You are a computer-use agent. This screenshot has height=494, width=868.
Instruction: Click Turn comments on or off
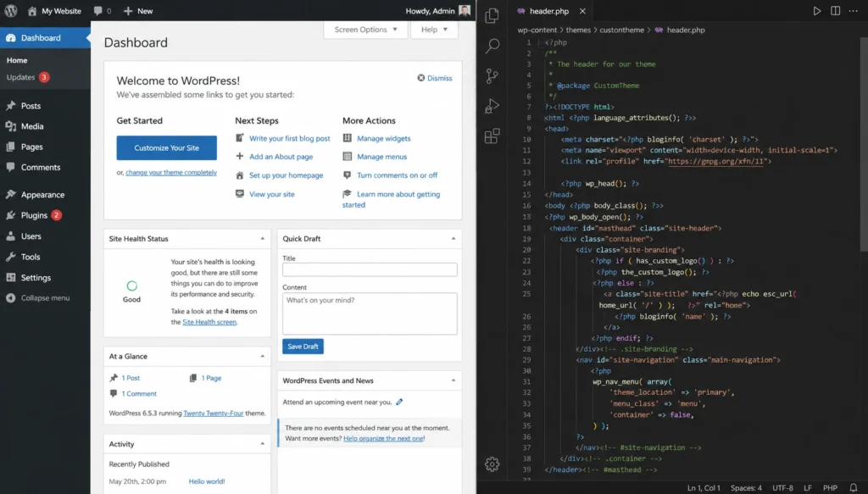coord(397,175)
